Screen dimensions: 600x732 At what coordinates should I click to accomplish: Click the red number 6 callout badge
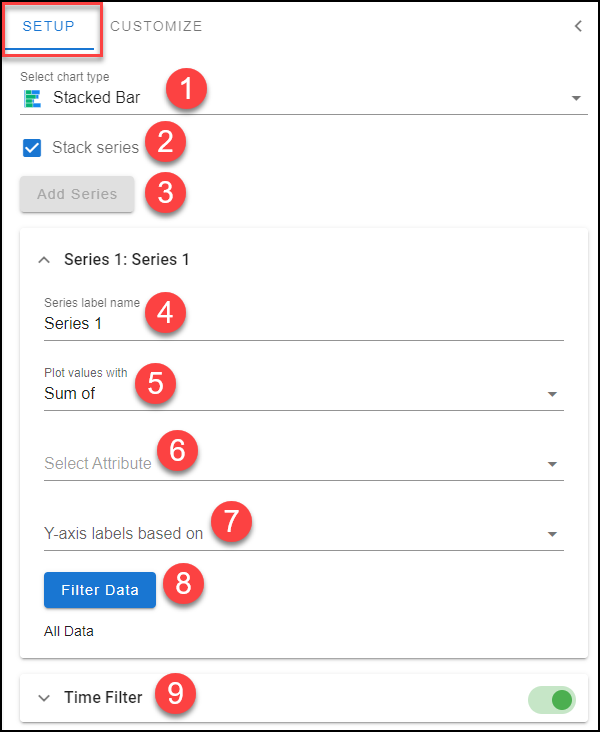pos(177,451)
